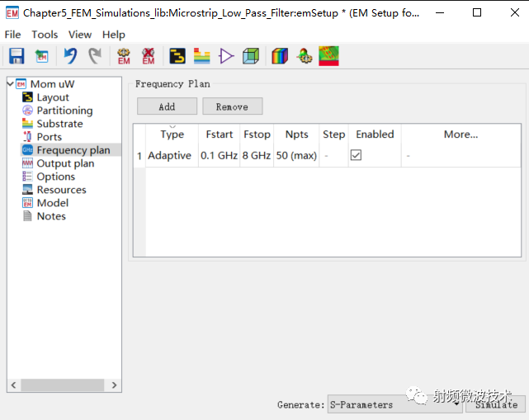Click the Enabled column header
Screen dimensions: 529x420
(375, 134)
